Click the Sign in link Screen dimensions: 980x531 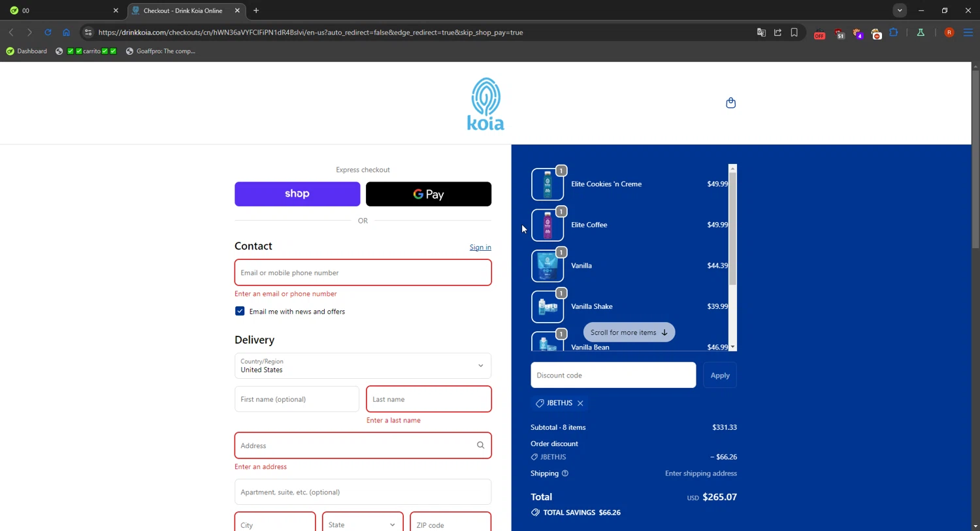click(480, 247)
